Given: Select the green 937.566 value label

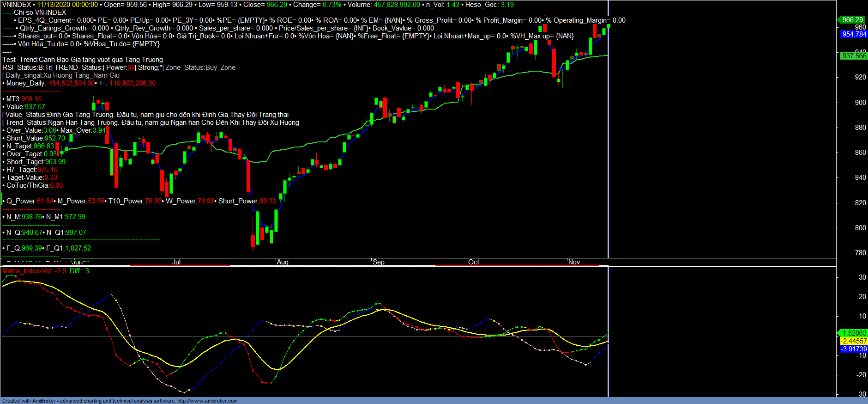Looking at the screenshot, I should 854,56.
